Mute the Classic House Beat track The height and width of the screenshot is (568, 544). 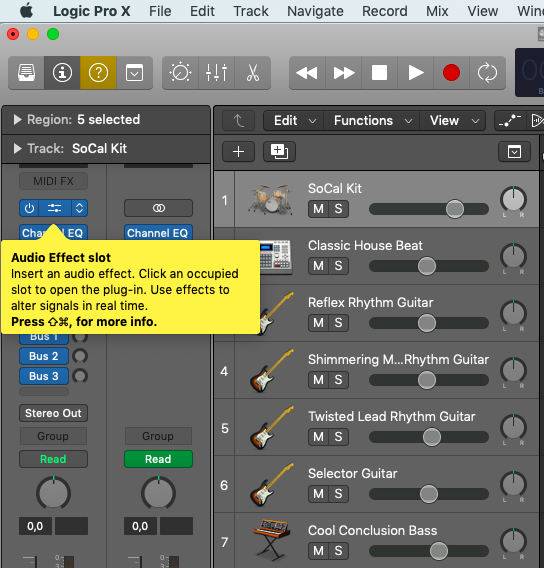click(x=318, y=266)
